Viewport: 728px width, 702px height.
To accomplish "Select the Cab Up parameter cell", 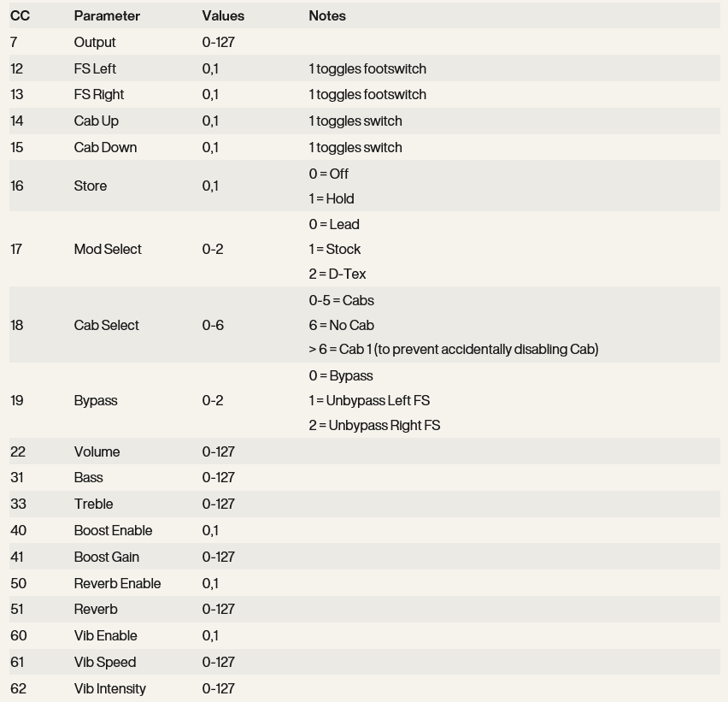I will click(97, 121).
